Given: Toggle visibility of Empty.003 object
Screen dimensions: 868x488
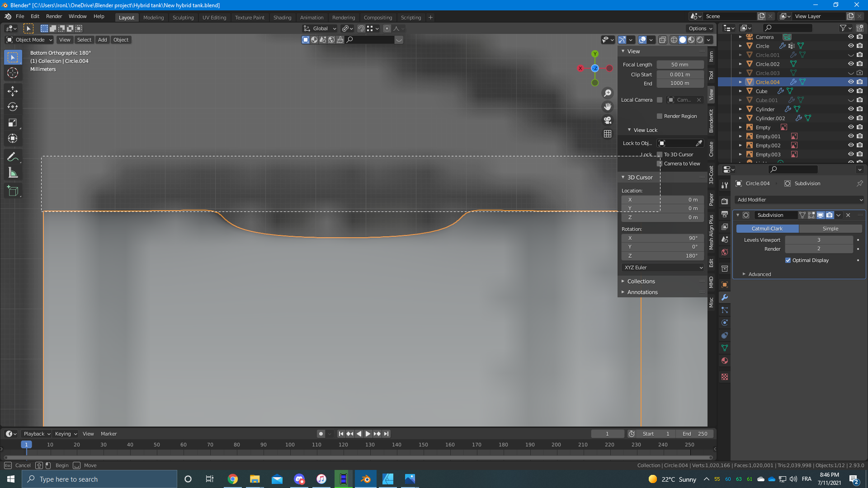Looking at the screenshot, I should tap(851, 154).
